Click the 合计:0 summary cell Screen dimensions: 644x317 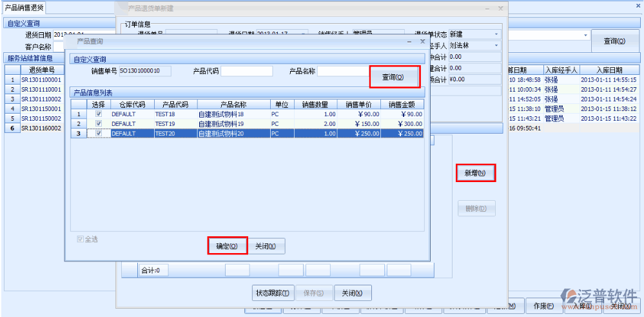pos(153,270)
